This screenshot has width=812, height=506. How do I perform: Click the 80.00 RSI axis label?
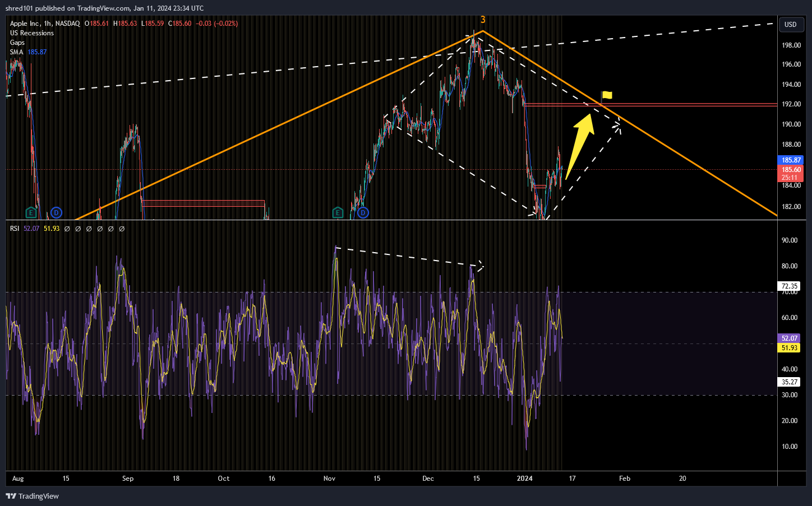790,267
